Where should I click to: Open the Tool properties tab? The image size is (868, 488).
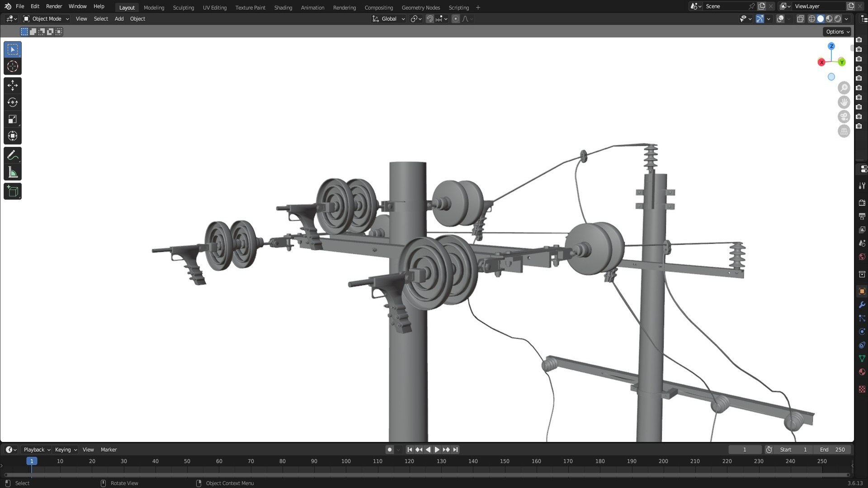(x=862, y=186)
